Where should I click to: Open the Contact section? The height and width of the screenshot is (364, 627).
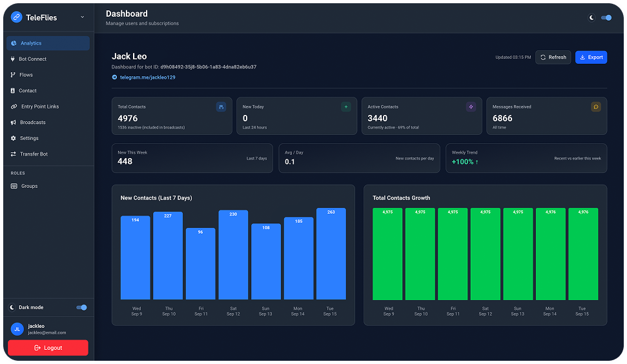[48, 91]
